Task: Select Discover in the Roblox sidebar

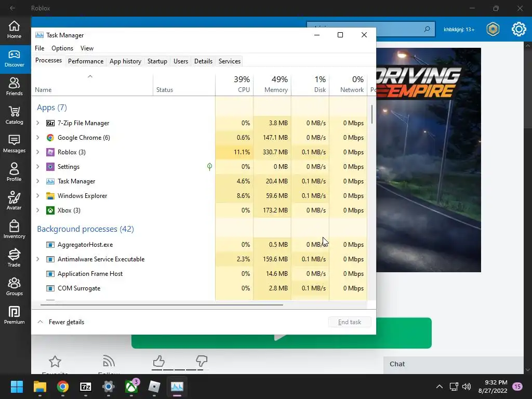Action: (14, 58)
